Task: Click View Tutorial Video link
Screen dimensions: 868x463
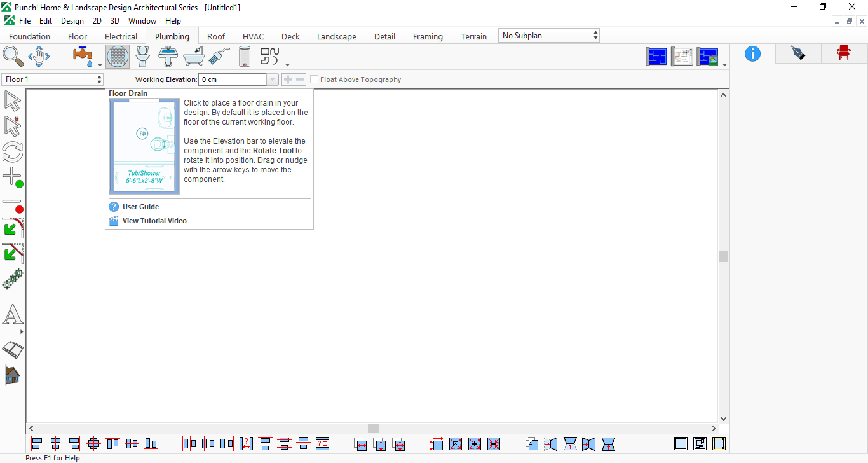Action: pyautogui.click(x=154, y=221)
